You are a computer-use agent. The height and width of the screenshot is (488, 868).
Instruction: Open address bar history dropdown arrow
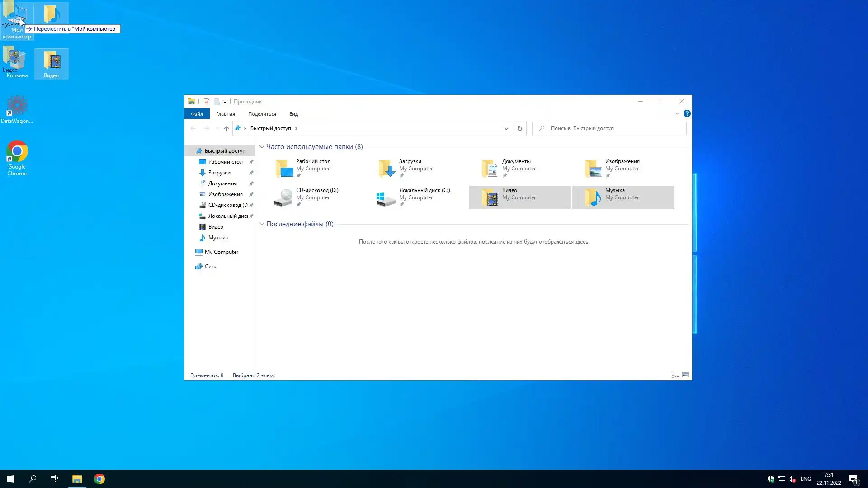[506, 128]
